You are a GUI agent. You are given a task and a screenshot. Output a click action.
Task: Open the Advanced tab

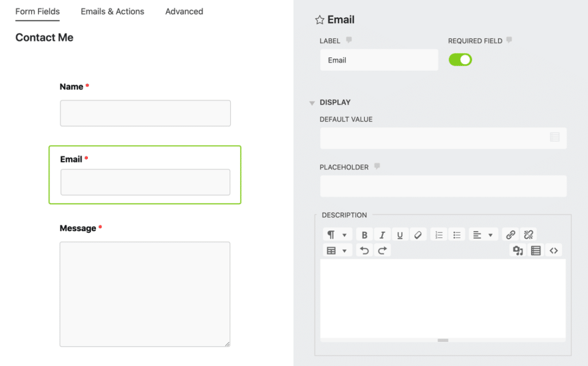[x=184, y=11]
